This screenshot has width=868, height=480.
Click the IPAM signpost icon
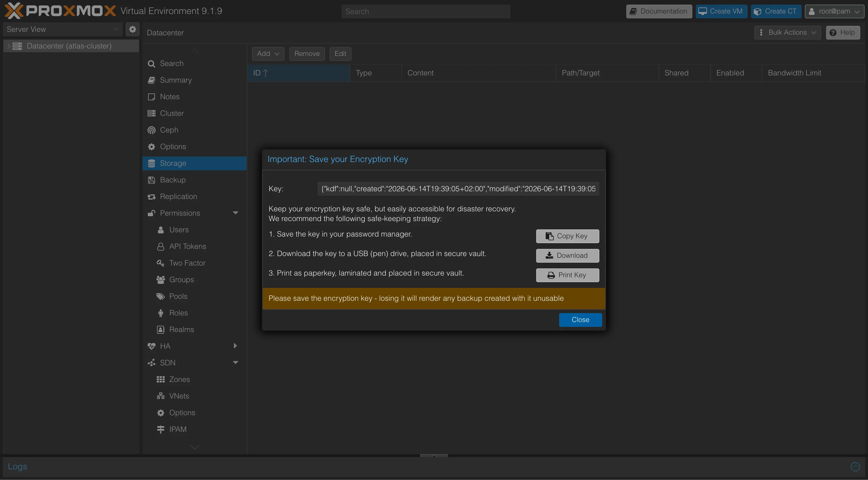(160, 429)
